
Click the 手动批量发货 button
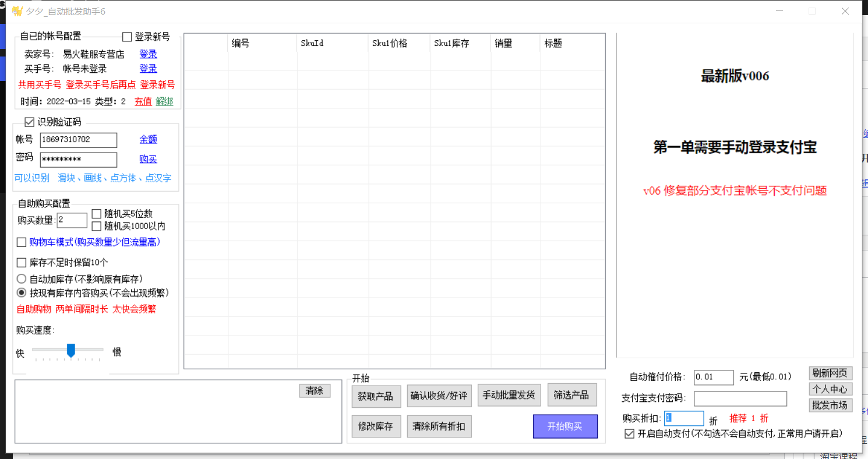pos(509,395)
